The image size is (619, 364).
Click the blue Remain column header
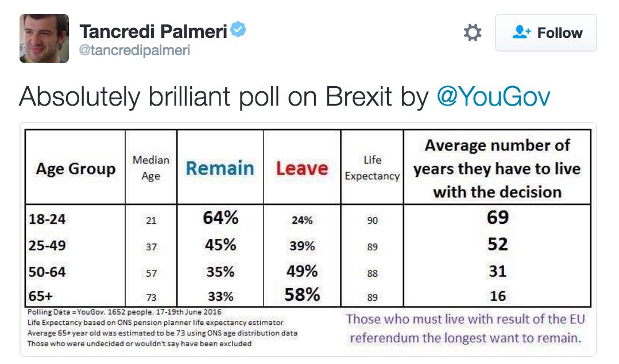tap(220, 168)
